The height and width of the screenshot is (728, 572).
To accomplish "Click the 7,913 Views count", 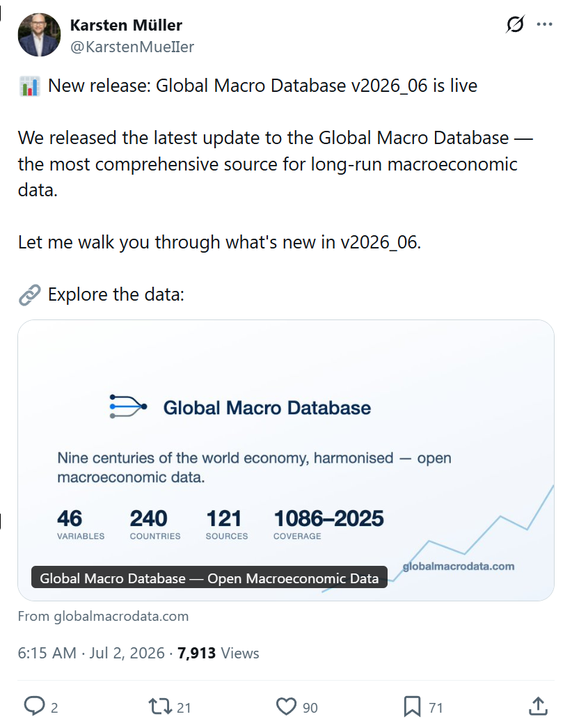I will pos(219,653).
